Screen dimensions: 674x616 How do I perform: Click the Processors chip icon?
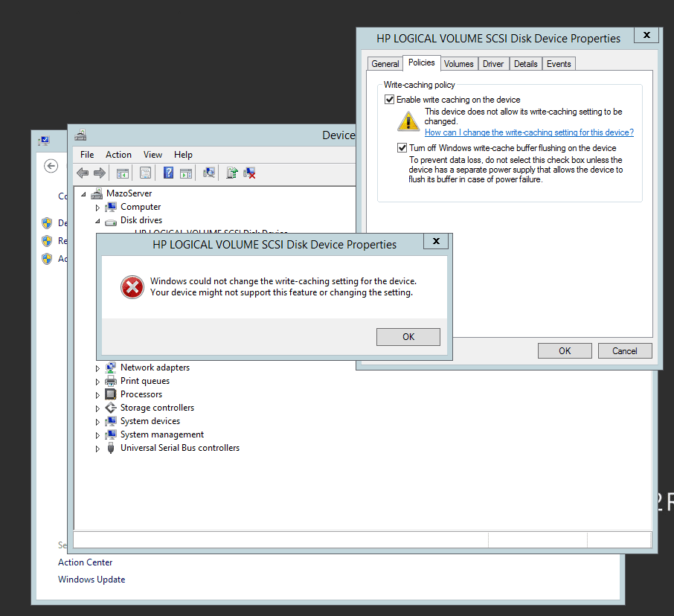click(x=111, y=394)
